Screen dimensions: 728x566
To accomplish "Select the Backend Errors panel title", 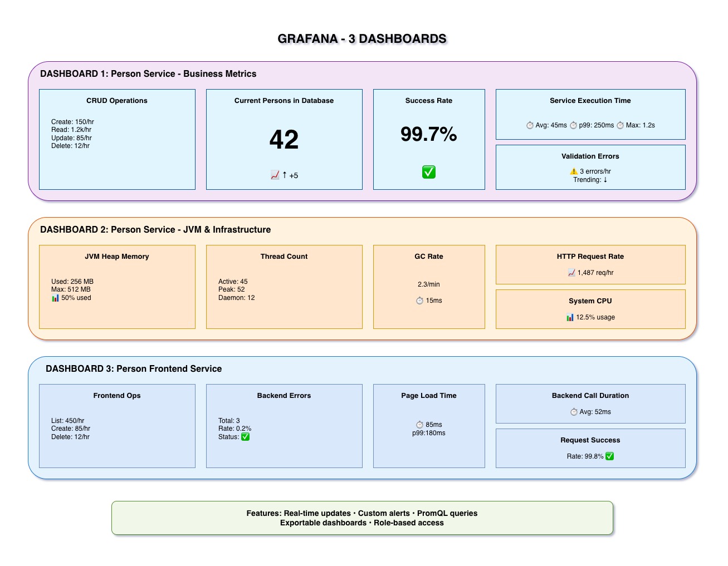I will (x=284, y=396).
